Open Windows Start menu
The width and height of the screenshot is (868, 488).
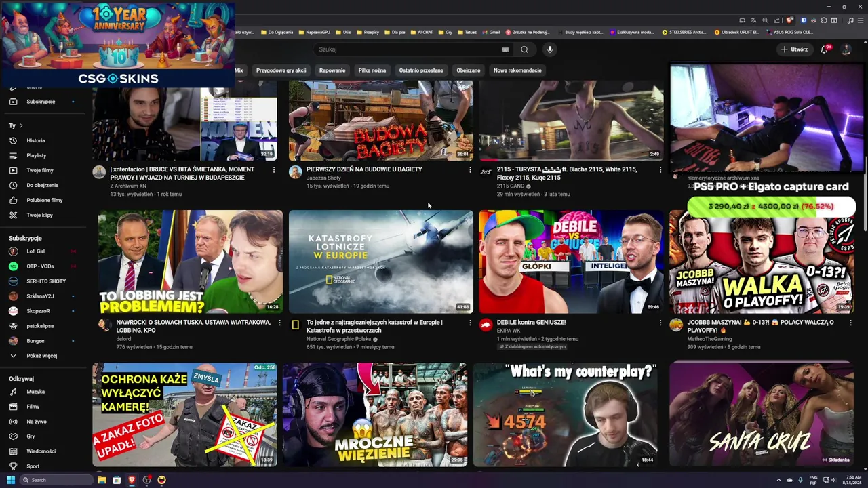tap(11, 480)
